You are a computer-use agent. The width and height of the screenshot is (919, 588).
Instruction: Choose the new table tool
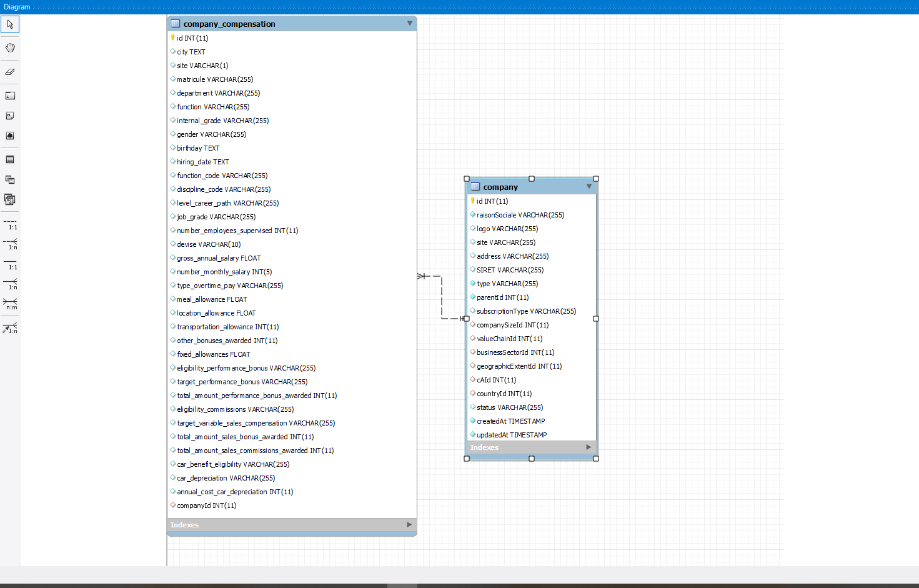(x=10, y=160)
